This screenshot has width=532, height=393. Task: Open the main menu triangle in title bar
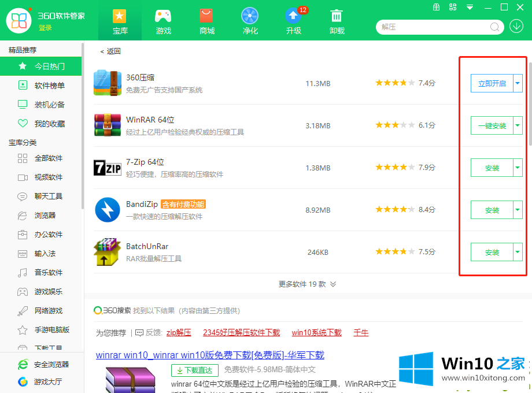(x=470, y=7)
